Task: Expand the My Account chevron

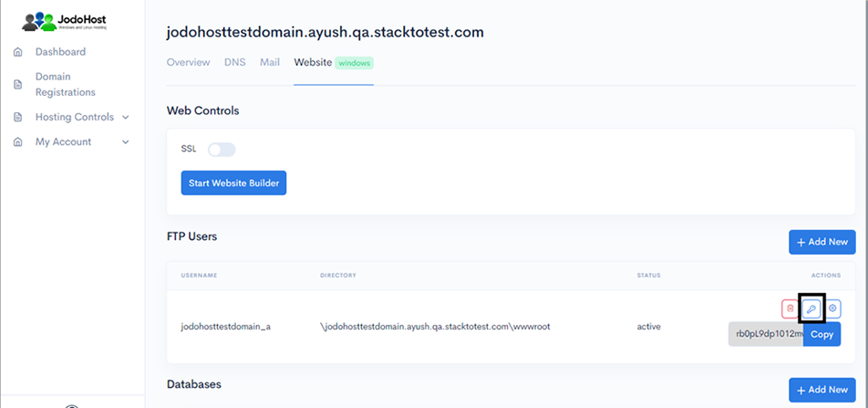Action: pyautogui.click(x=126, y=141)
